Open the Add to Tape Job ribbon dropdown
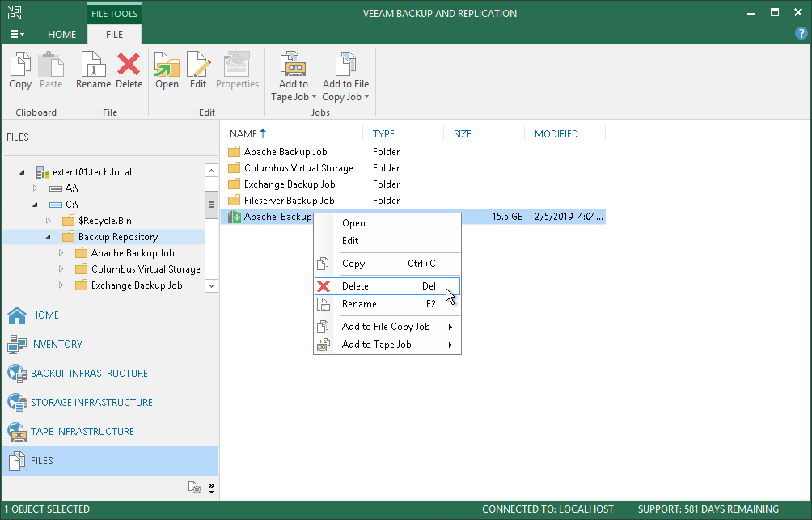 click(294, 77)
